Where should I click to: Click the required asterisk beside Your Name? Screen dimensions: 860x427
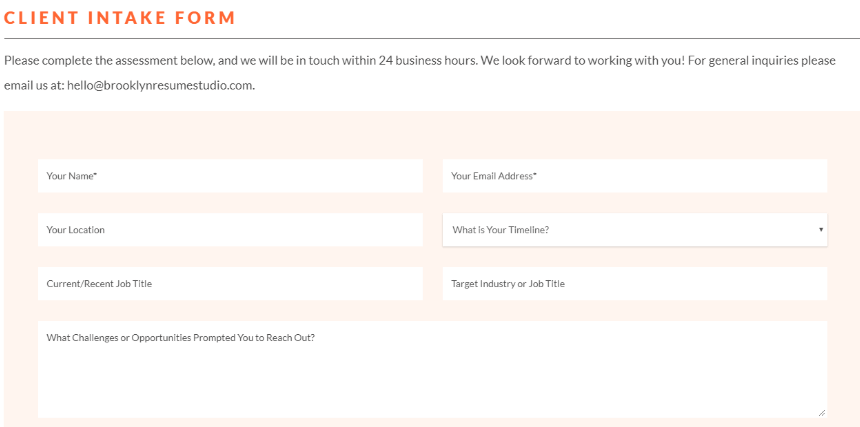pos(95,175)
